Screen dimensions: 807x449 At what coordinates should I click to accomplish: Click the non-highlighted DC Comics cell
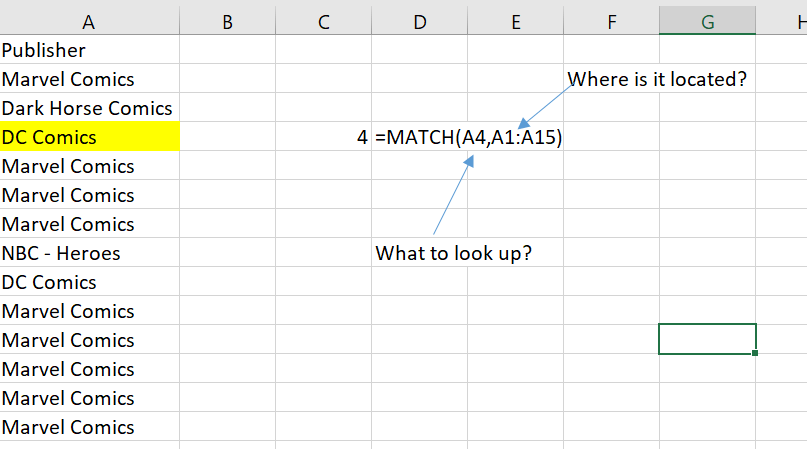coord(90,282)
